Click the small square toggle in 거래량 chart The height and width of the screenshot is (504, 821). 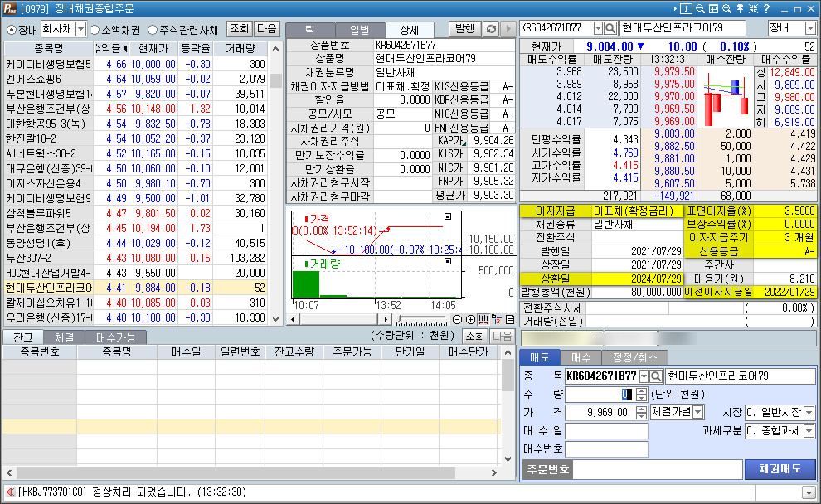[x=448, y=261]
